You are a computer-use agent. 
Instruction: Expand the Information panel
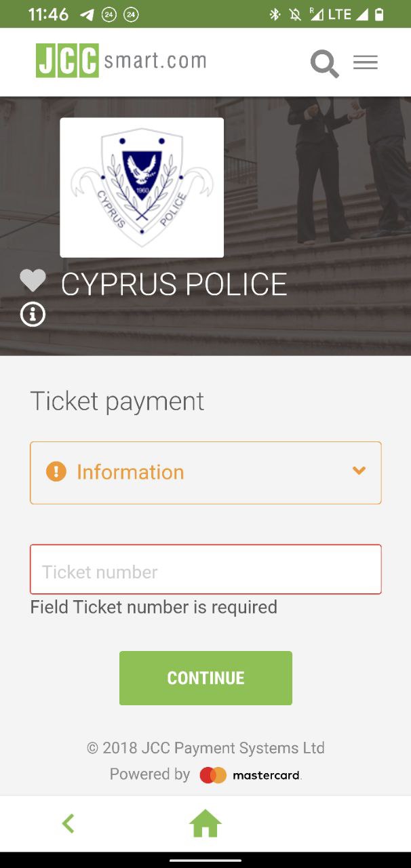coord(205,473)
